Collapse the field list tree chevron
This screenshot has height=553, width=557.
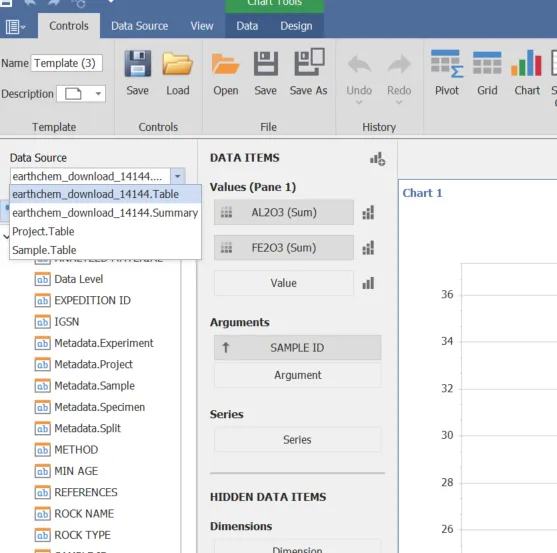point(6,236)
